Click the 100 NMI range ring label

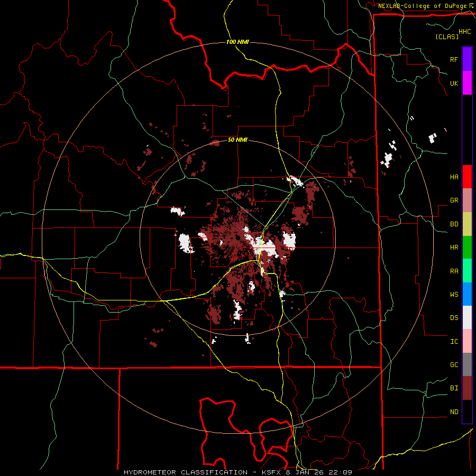[x=237, y=42]
